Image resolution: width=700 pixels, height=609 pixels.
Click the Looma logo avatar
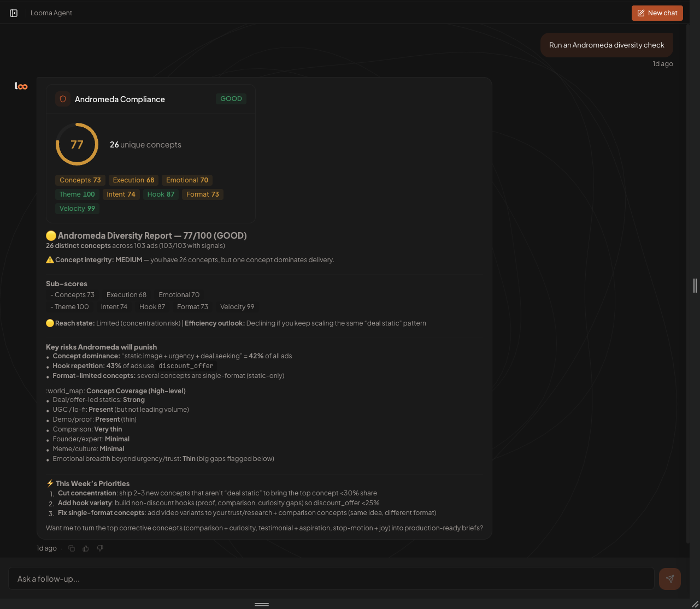coord(21,86)
